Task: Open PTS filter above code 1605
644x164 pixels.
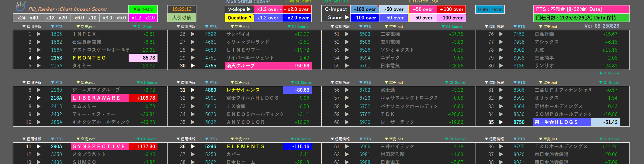Action: (57, 27)
